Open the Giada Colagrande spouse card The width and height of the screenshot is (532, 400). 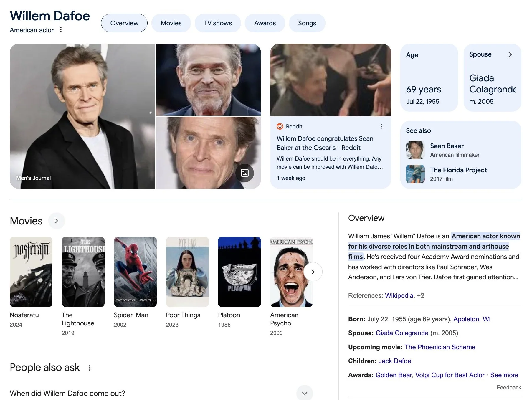pyautogui.click(x=493, y=77)
